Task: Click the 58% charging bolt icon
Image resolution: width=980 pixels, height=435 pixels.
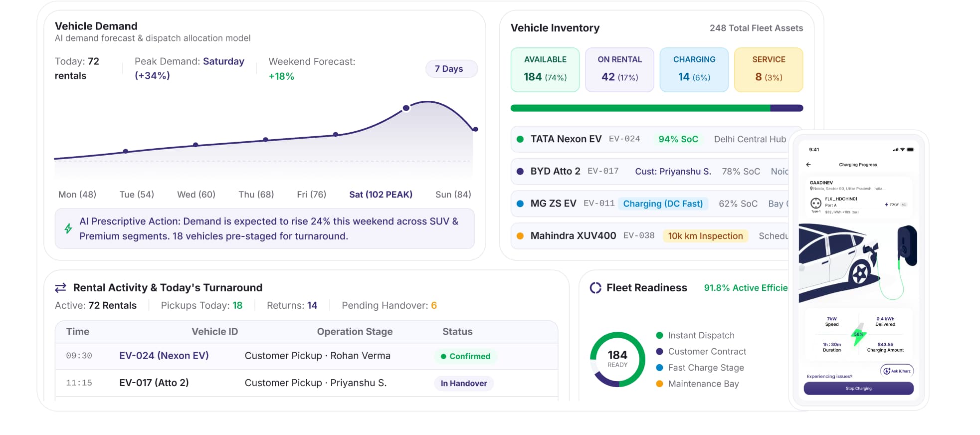Action: coord(859,335)
